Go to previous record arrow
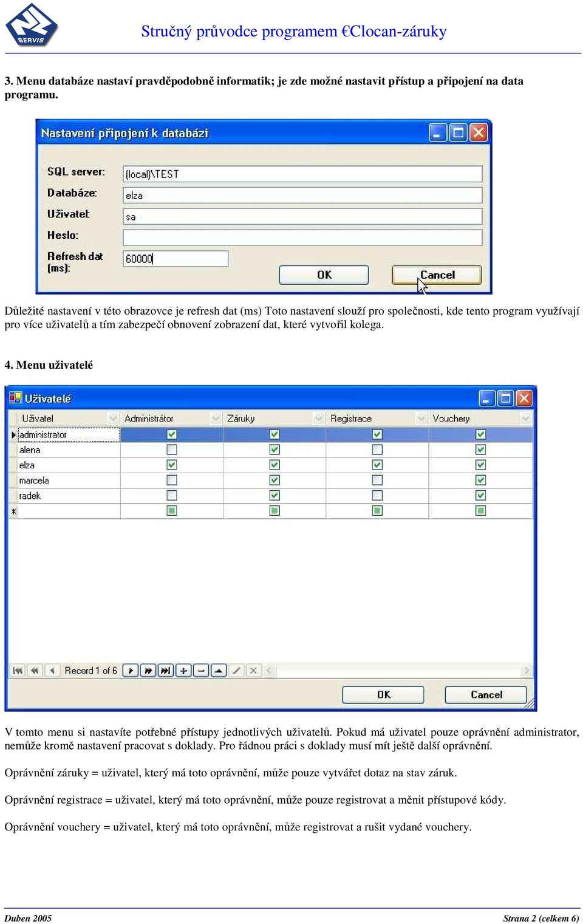 click(x=52, y=671)
